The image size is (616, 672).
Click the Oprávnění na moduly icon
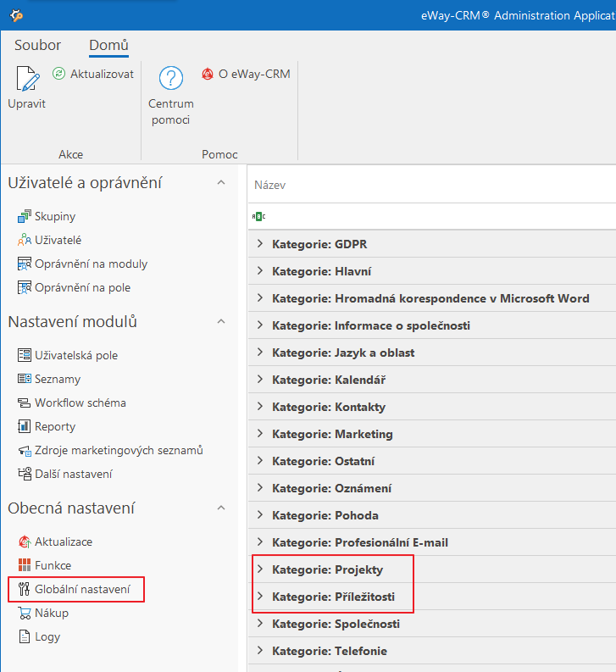[24, 264]
